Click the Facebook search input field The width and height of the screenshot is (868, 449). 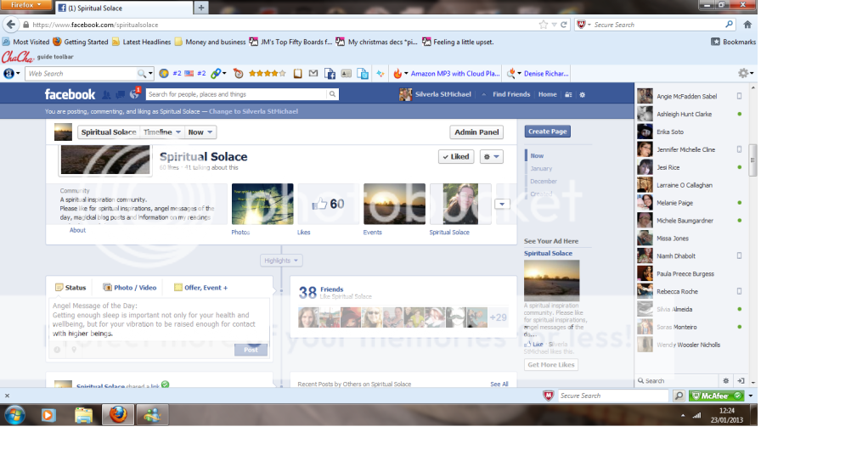tap(236, 94)
